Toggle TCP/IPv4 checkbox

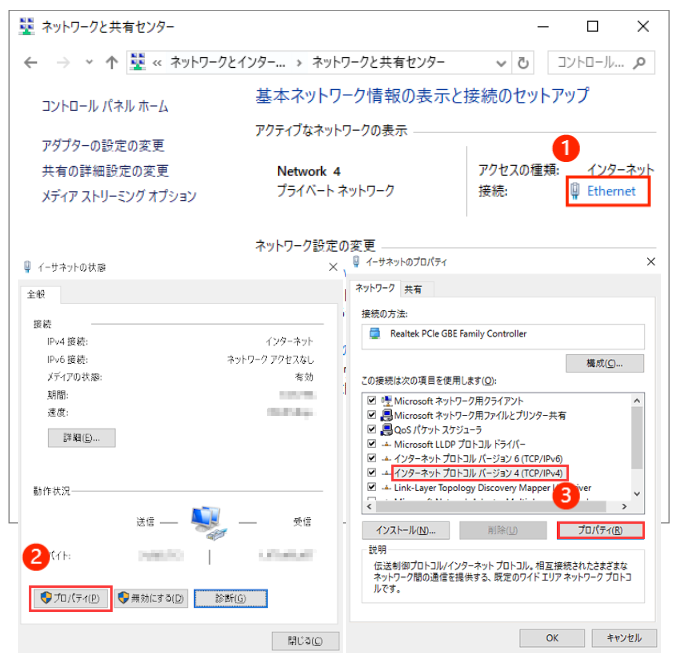click(372, 472)
